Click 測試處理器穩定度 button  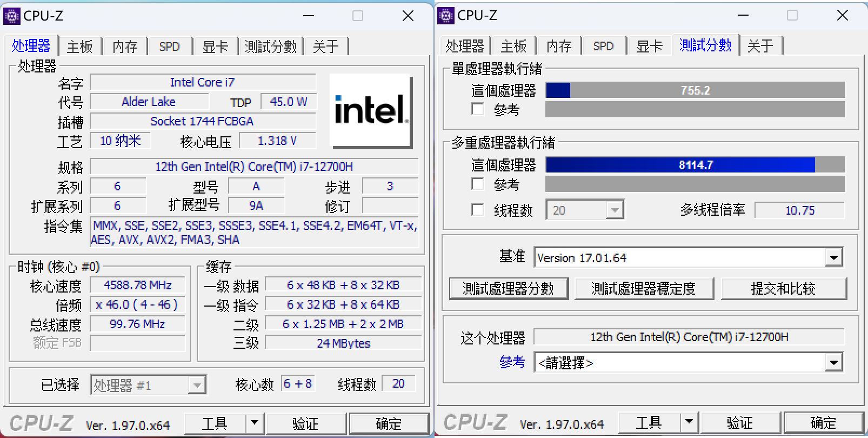tap(644, 288)
